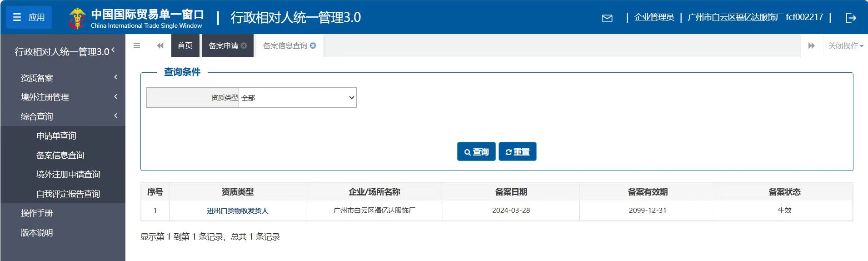Click the table cell 广州市白云区福亿达服饰厂
The width and height of the screenshot is (868, 261).
pos(374,211)
